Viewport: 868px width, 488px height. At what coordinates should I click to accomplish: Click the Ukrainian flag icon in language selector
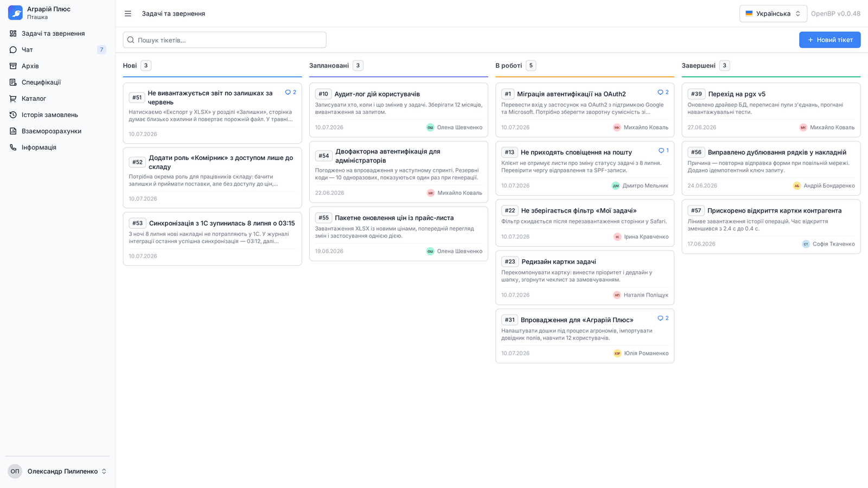coord(749,14)
